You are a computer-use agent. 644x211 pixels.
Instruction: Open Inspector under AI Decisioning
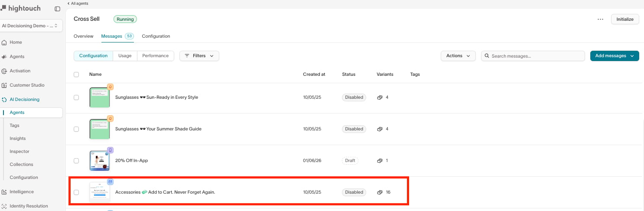click(x=20, y=152)
